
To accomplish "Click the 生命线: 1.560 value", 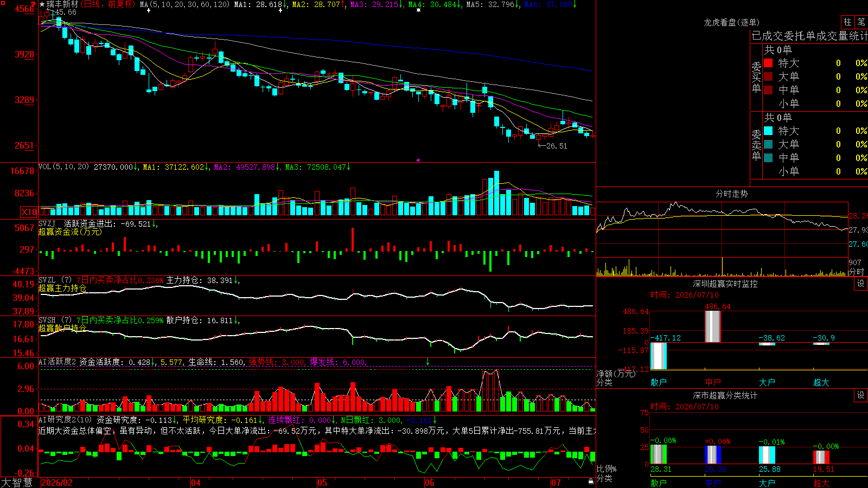I will tap(216, 362).
